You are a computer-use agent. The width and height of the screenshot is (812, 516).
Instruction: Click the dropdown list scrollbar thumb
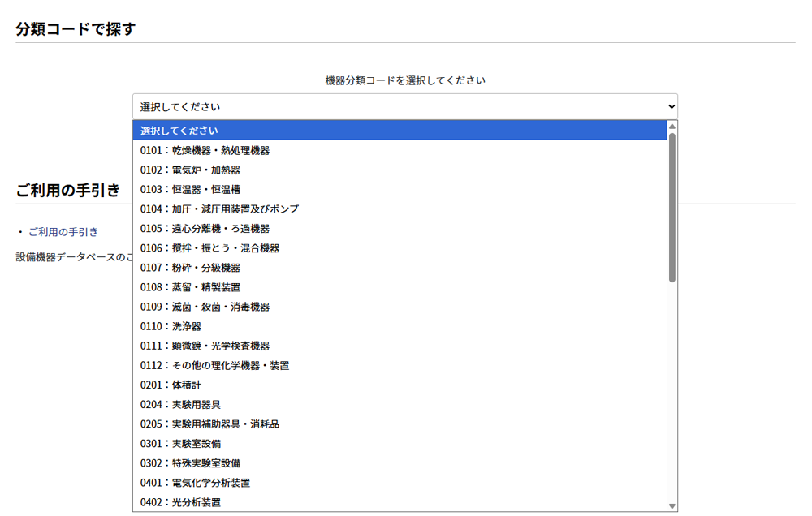point(672,207)
